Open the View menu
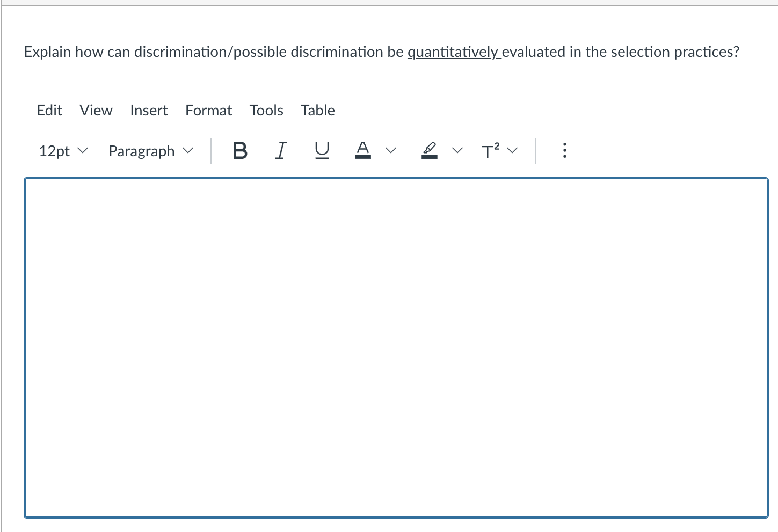This screenshot has height=532, width=778. tap(96, 110)
